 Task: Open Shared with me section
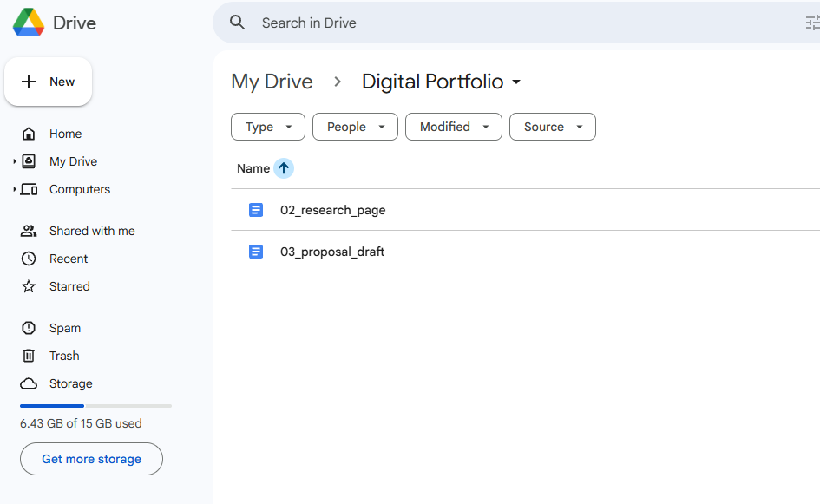[92, 231]
